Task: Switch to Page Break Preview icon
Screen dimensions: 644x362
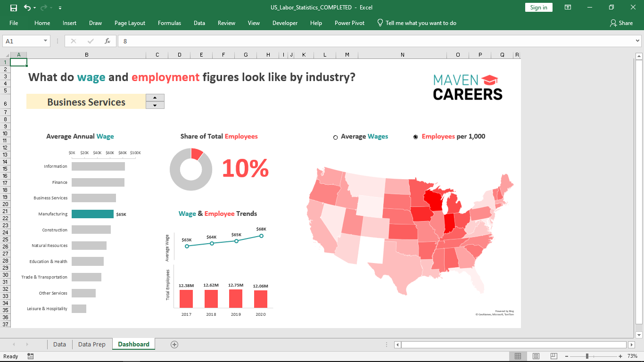Action: (553, 356)
